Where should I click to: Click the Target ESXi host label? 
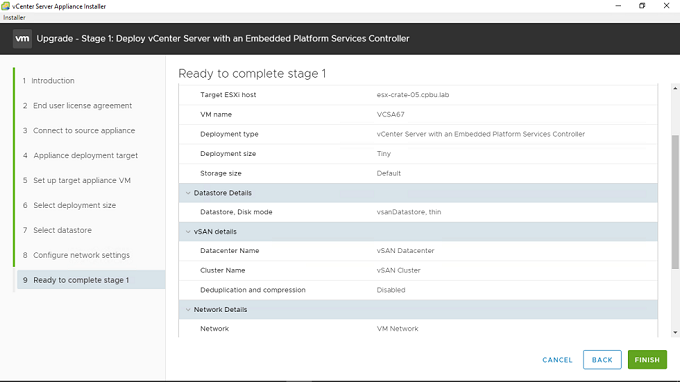coord(228,95)
